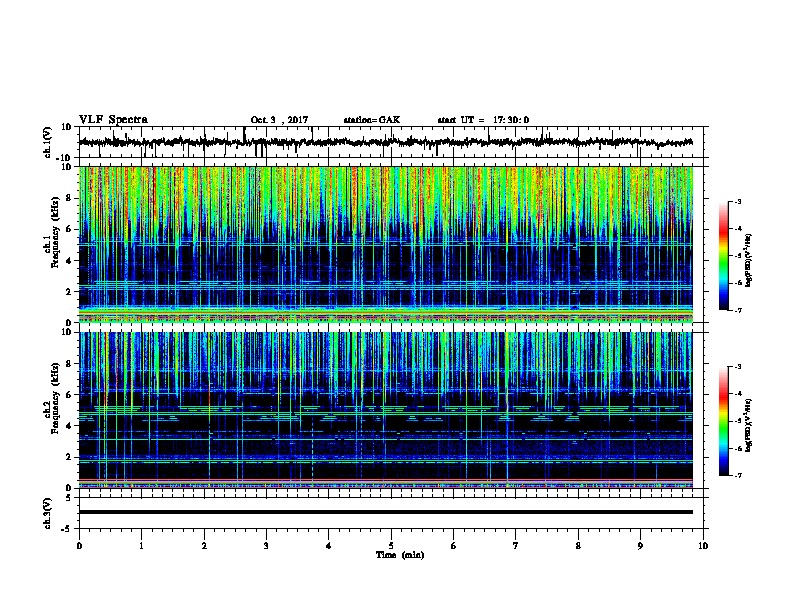
Task: Click the "6" tick on ch.2 frequency axis
Action: (69, 395)
